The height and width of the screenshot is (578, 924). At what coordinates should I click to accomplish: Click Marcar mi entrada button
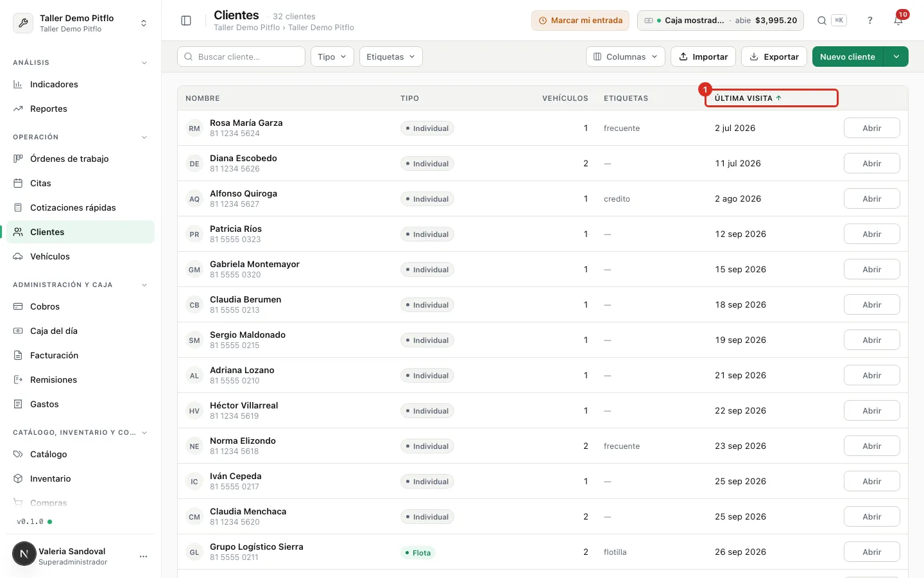[580, 21]
